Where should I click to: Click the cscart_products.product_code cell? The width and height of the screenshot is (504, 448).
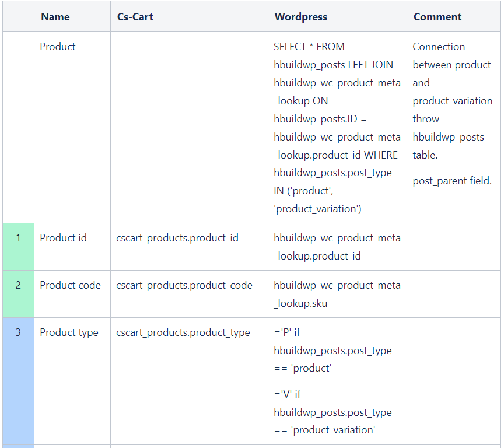(x=184, y=285)
